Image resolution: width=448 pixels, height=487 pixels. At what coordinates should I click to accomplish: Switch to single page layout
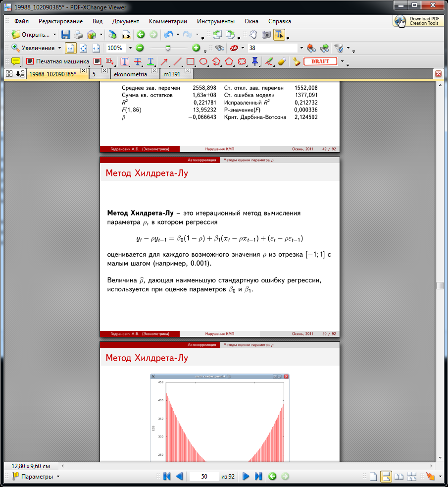(x=373, y=477)
